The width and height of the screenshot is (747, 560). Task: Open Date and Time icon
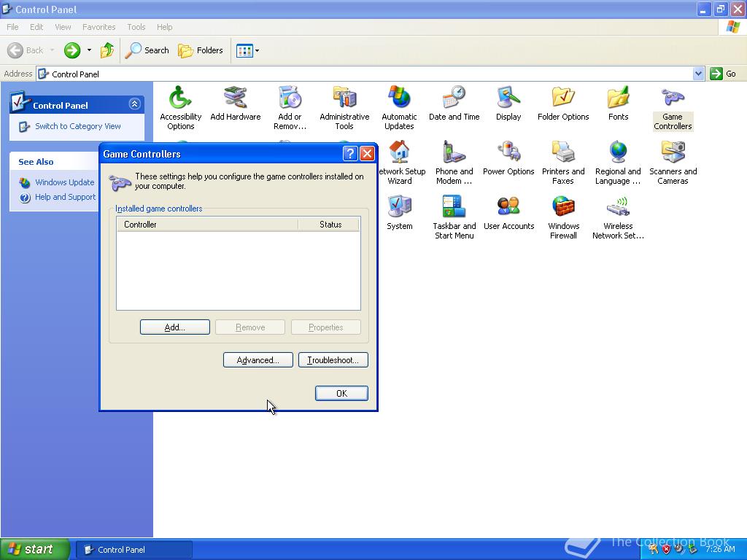454,104
